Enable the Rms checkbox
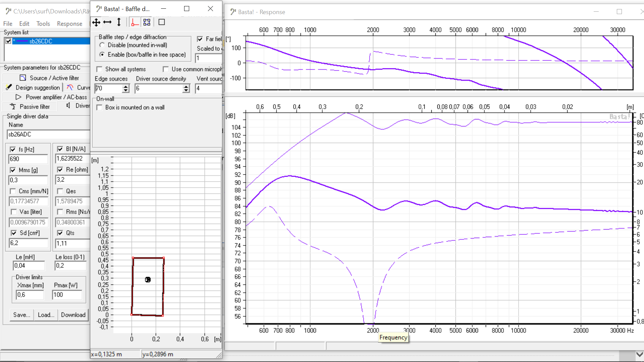The image size is (644, 362). (x=60, y=212)
